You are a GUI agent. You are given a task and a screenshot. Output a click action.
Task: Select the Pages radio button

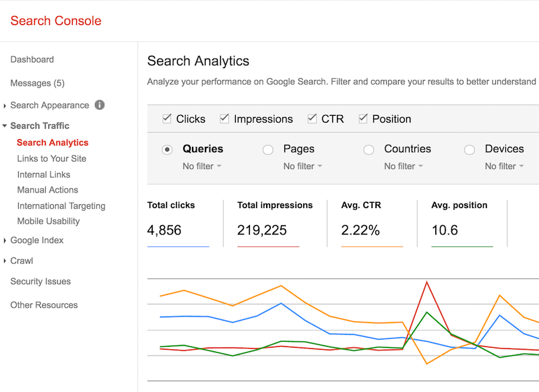(x=267, y=149)
